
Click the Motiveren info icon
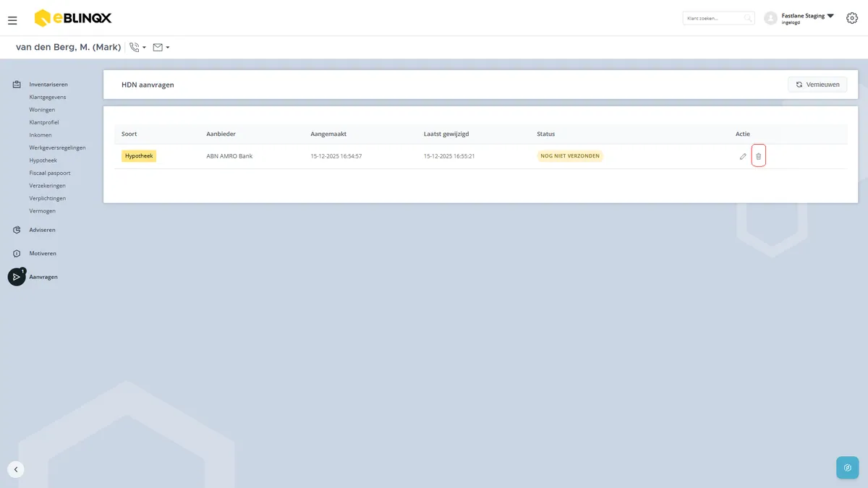coord(17,254)
